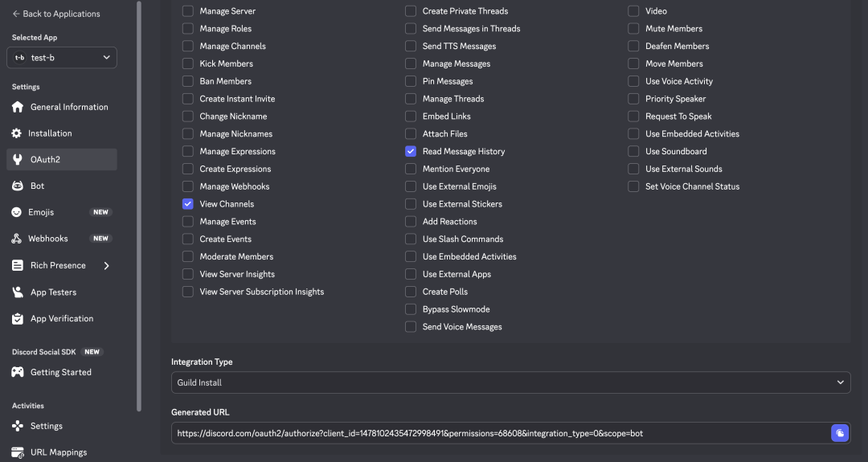Click the Rich Presence icon
868x462 pixels.
pos(17,265)
